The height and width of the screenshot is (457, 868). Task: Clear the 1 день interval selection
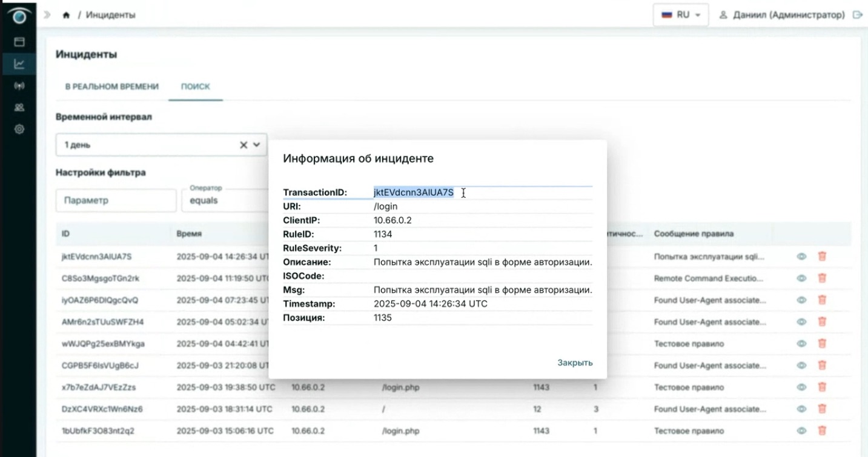244,145
